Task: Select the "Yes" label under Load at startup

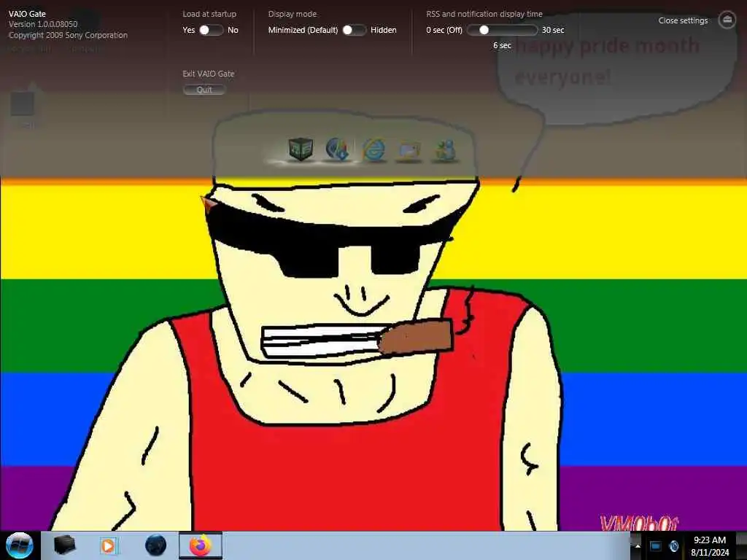Action: point(189,30)
